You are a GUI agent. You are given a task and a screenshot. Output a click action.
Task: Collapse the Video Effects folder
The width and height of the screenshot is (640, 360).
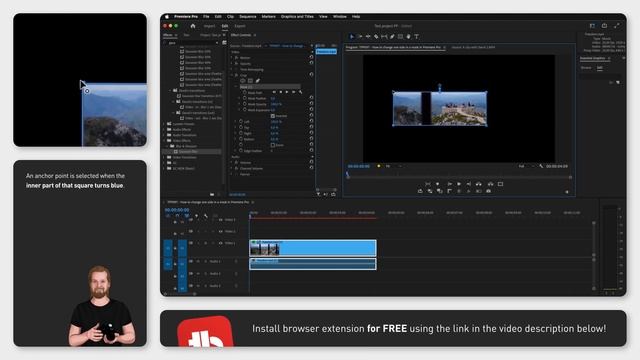click(x=165, y=141)
